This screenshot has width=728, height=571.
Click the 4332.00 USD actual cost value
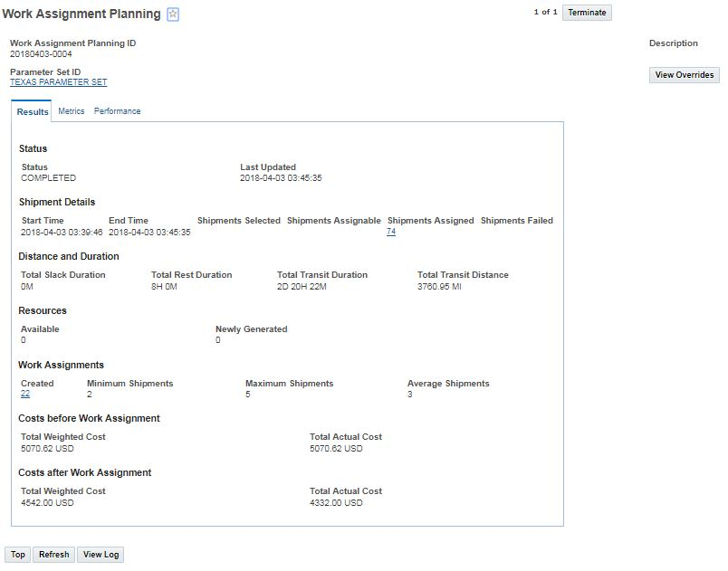tap(336, 503)
